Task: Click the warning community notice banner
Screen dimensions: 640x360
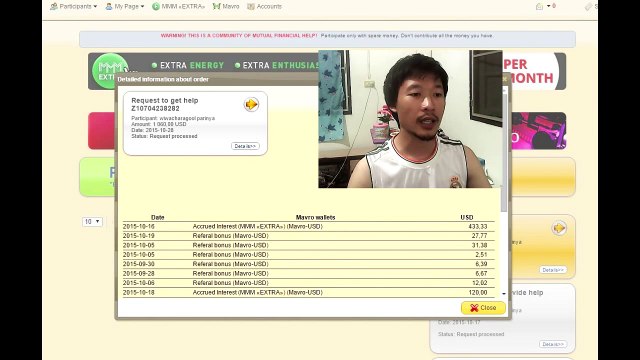Action: click(327, 39)
